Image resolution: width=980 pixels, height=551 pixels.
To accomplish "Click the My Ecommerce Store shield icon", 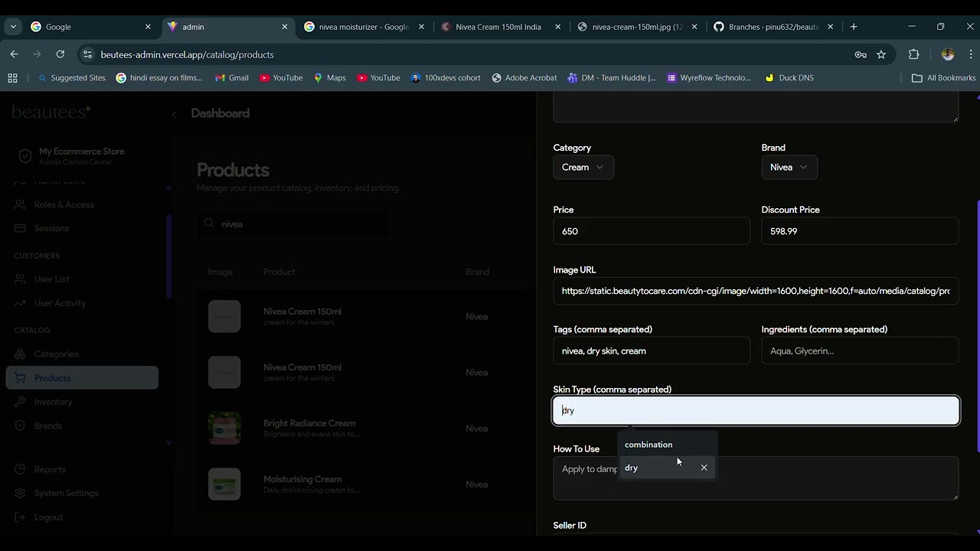I will (25, 156).
